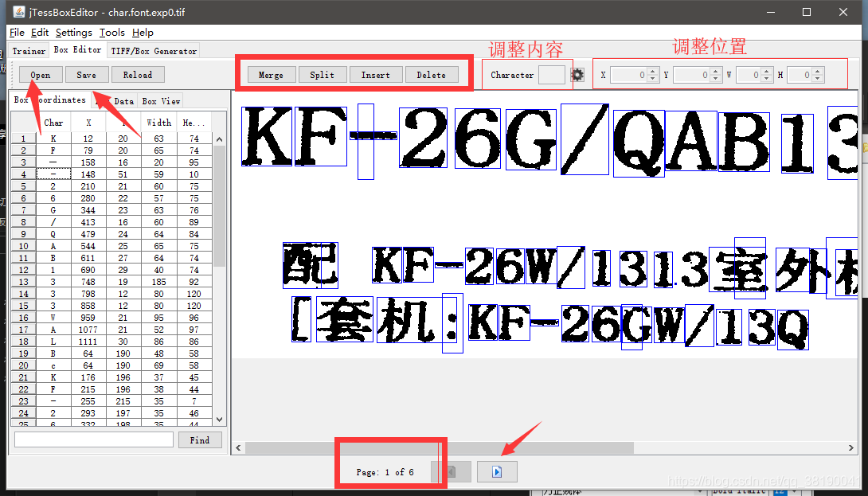The height and width of the screenshot is (496, 868).
Task: Open the Tools menu
Action: point(111,33)
